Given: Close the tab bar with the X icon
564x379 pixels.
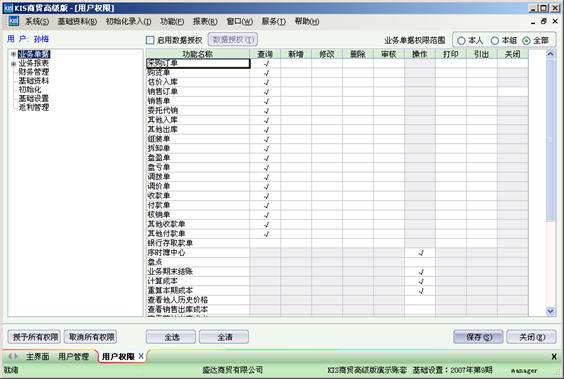Looking at the screenshot, I should [554, 356].
